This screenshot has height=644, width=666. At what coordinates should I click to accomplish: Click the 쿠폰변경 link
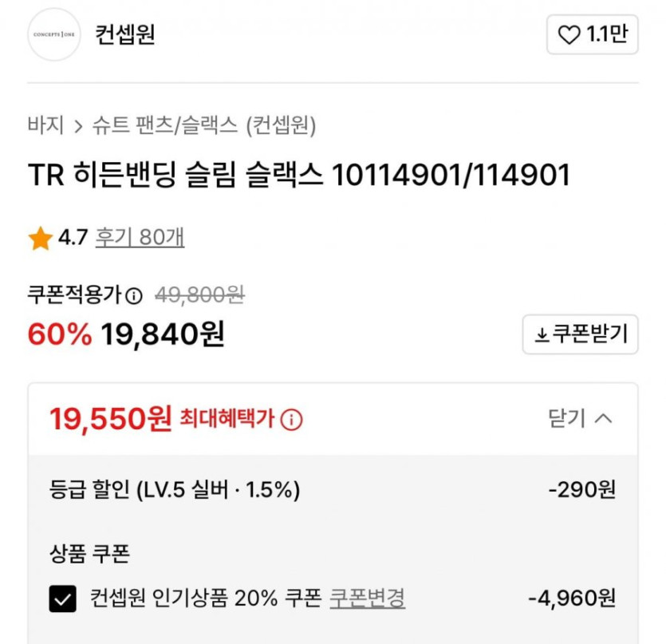point(367,598)
